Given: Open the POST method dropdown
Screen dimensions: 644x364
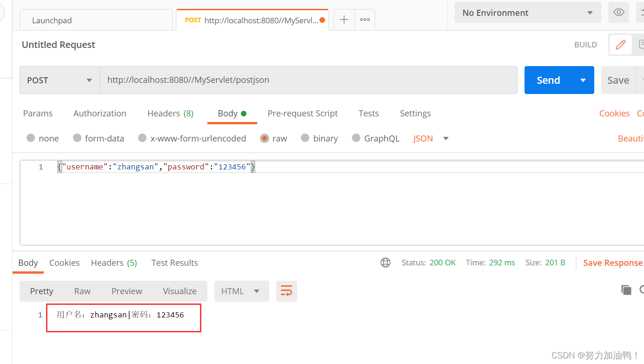Looking at the screenshot, I should (x=60, y=80).
